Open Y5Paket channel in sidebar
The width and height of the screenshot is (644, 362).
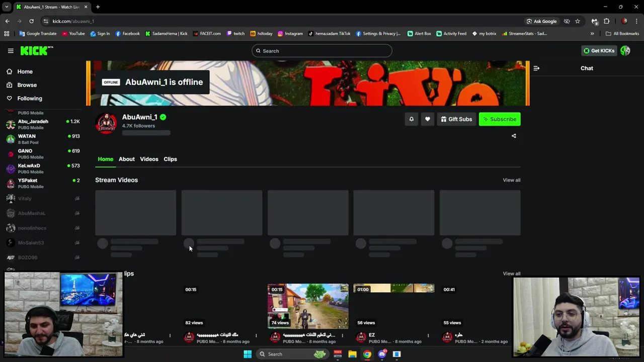coord(43,183)
